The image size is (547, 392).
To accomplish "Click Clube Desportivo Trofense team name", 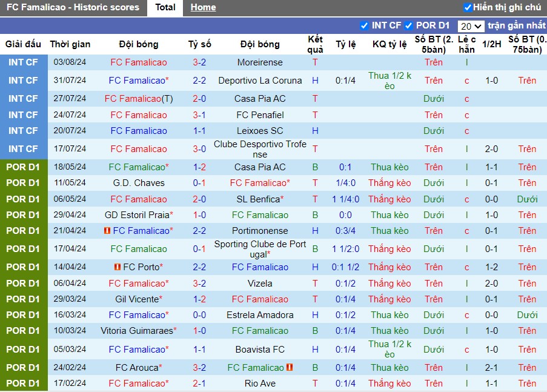I will tap(260, 149).
